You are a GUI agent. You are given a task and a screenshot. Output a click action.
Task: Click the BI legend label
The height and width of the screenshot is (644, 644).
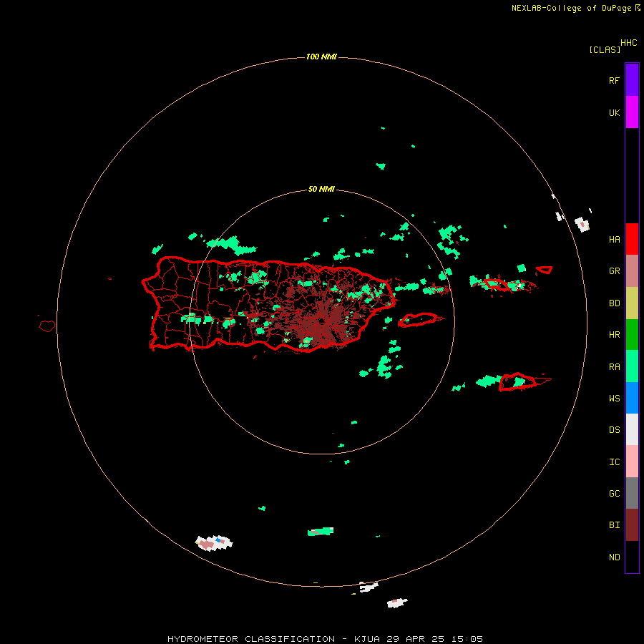614,525
